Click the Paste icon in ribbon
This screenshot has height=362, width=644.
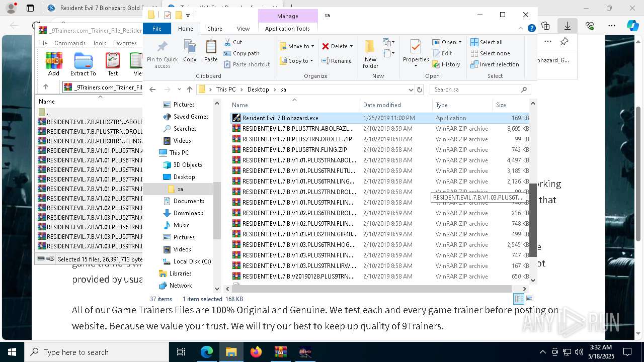[x=211, y=51]
